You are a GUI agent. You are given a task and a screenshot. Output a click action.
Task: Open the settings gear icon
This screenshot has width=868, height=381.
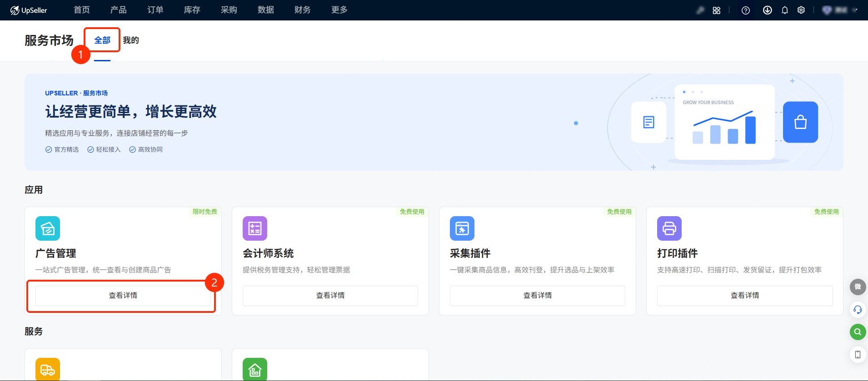pyautogui.click(x=801, y=10)
